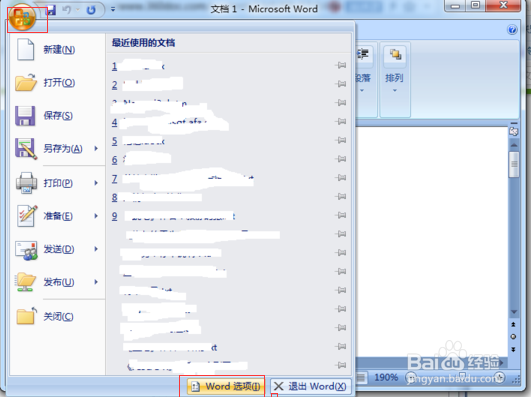Image resolution: width=531 pixels, height=397 pixels.
Task: Pin recent document number 4
Action: [341, 121]
